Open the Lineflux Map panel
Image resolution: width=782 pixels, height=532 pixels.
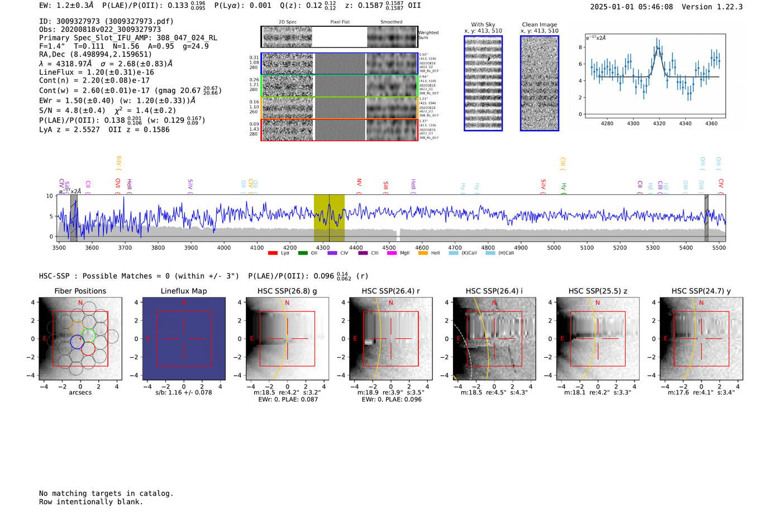click(184, 339)
